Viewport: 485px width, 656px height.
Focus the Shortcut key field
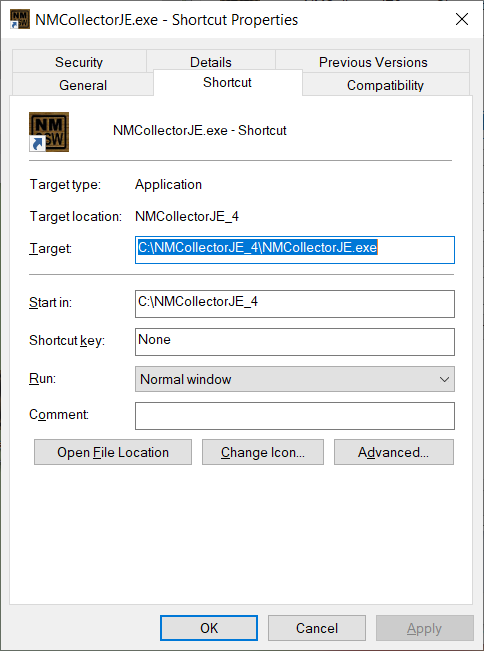click(x=295, y=342)
